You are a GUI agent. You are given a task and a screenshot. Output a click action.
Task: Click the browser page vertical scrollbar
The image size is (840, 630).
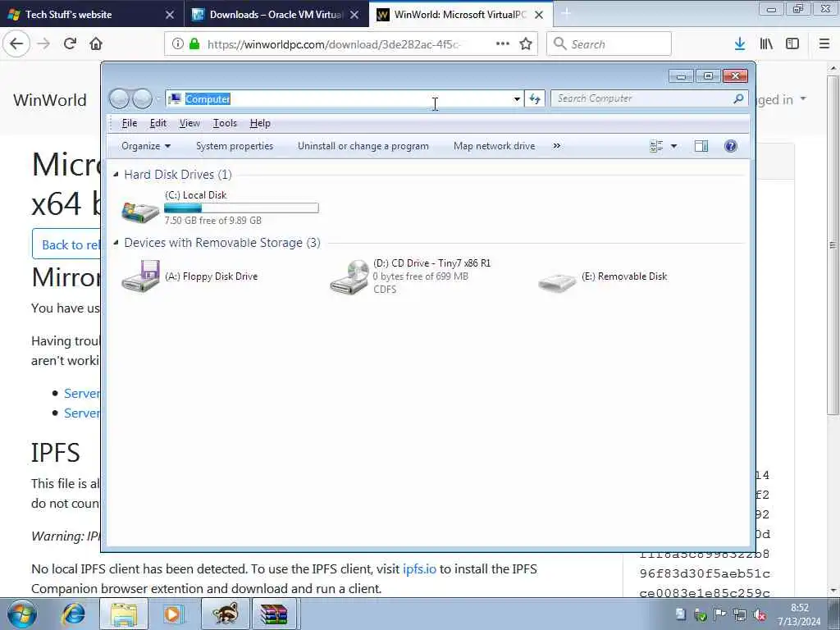pyautogui.click(x=833, y=244)
